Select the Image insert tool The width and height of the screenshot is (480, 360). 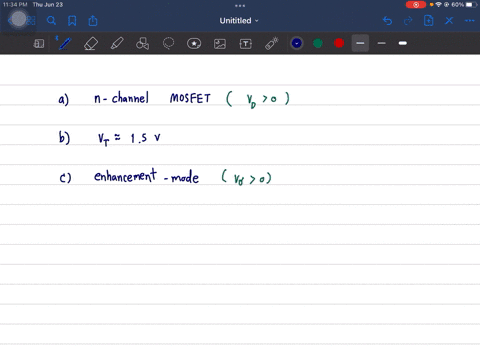click(x=220, y=44)
